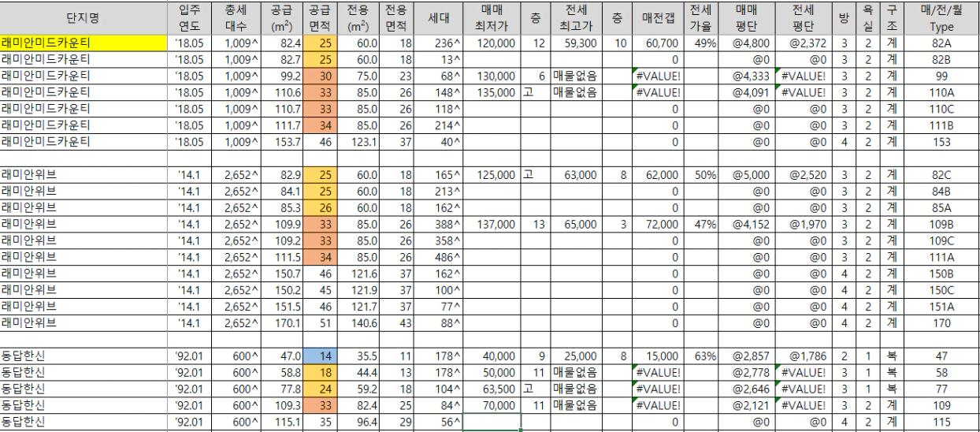Select the 70,000 price cell
Screen dimensions: 980x432
(x=491, y=406)
